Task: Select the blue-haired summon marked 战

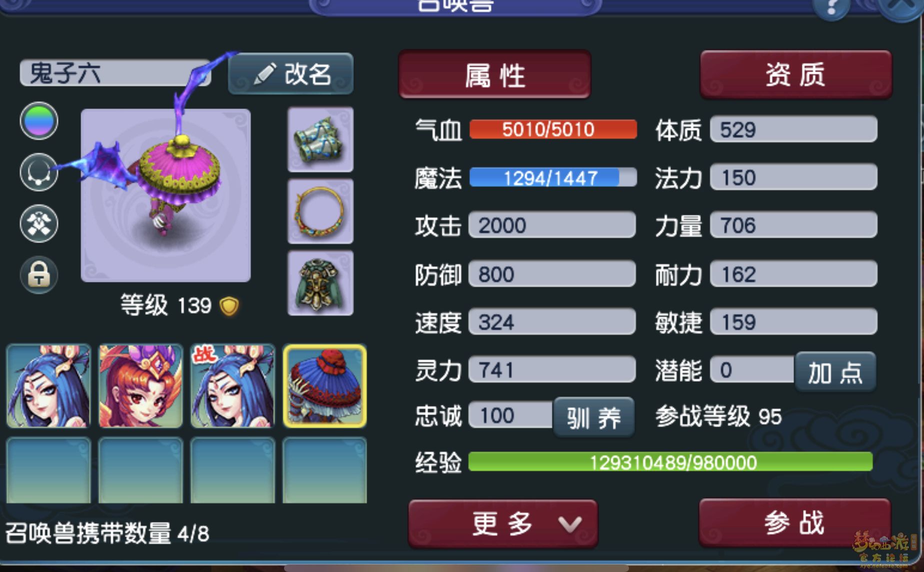Action: click(232, 386)
